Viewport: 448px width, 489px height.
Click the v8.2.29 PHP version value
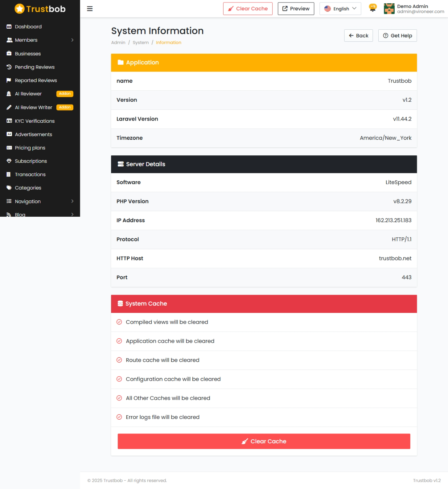402,201
